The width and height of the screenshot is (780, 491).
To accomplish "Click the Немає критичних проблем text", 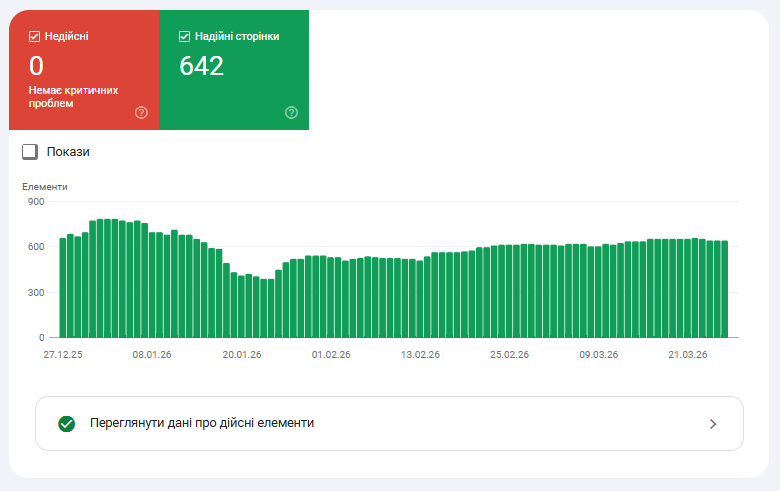I will [x=73, y=96].
